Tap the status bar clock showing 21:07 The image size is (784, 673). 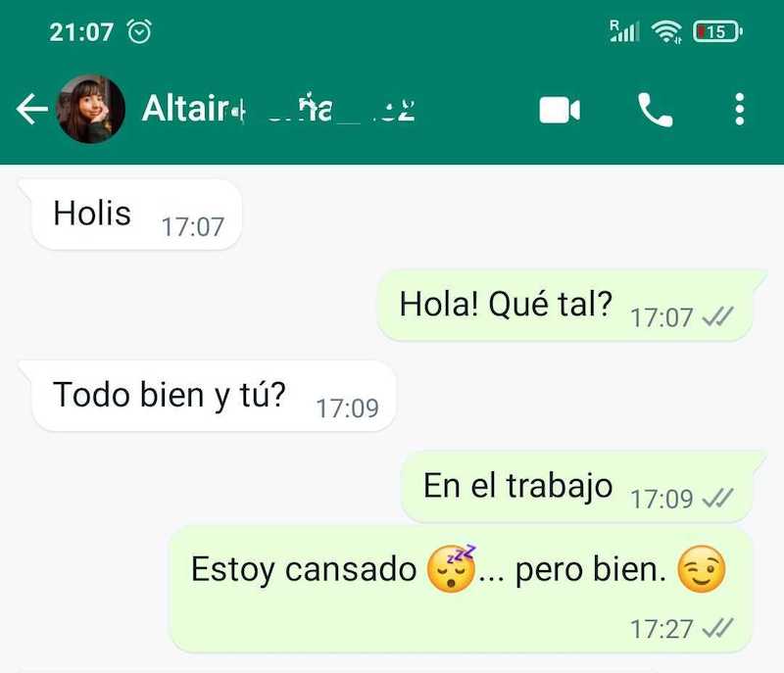(81, 32)
